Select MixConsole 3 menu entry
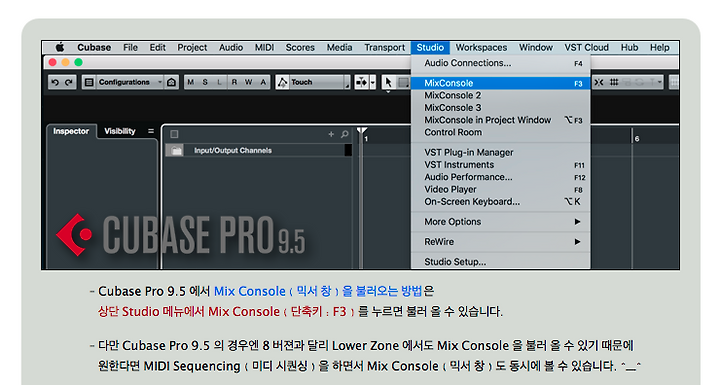 501,108
